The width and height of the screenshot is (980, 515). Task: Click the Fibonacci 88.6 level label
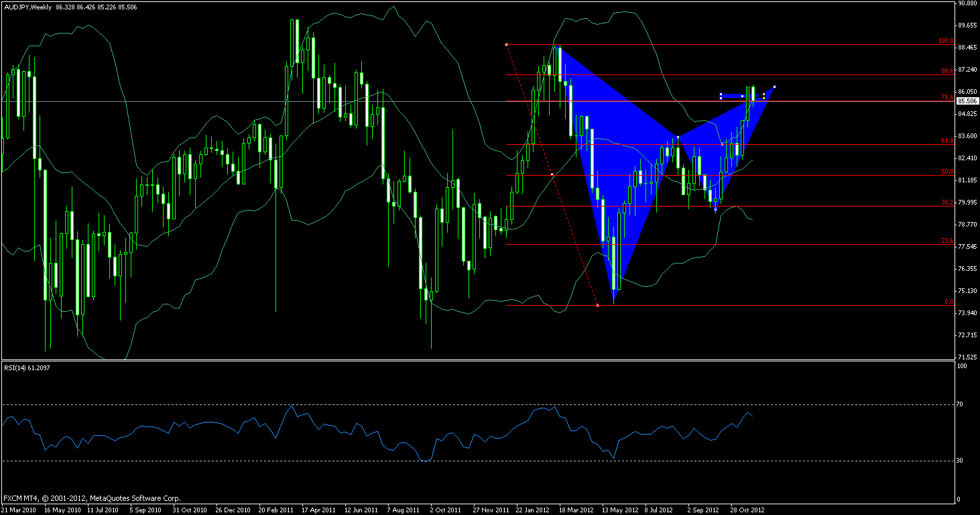pos(947,71)
